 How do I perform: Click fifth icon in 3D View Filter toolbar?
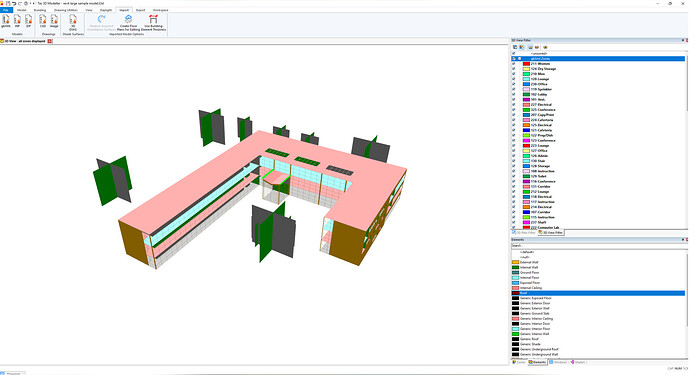pos(546,47)
